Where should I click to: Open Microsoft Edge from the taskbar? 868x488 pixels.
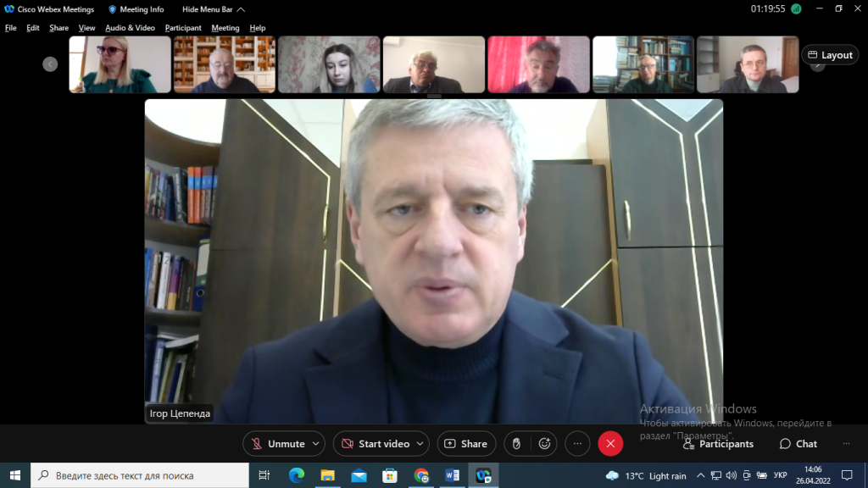click(x=296, y=475)
